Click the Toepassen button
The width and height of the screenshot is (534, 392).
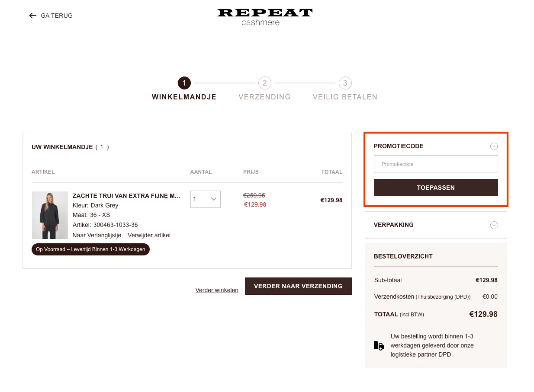435,188
